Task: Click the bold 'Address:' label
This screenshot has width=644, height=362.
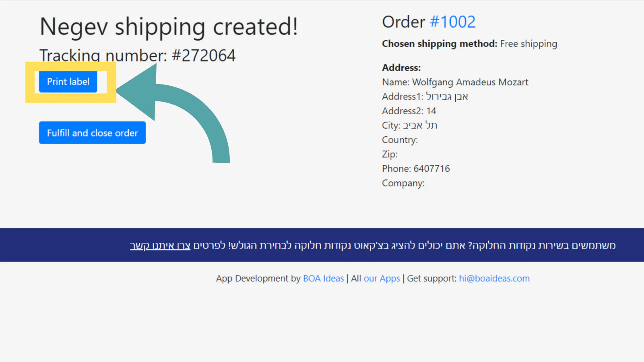Action: [401, 68]
